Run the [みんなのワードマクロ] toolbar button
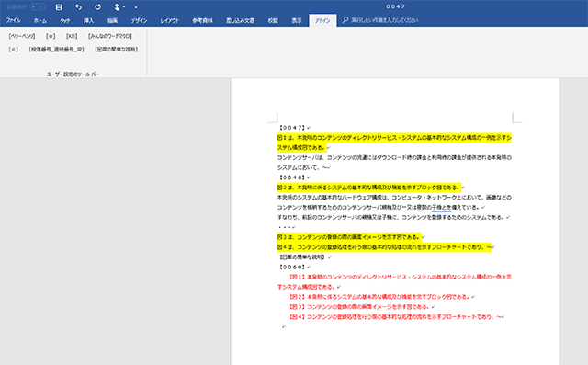Screen dimensions: 588x365 click(110, 36)
